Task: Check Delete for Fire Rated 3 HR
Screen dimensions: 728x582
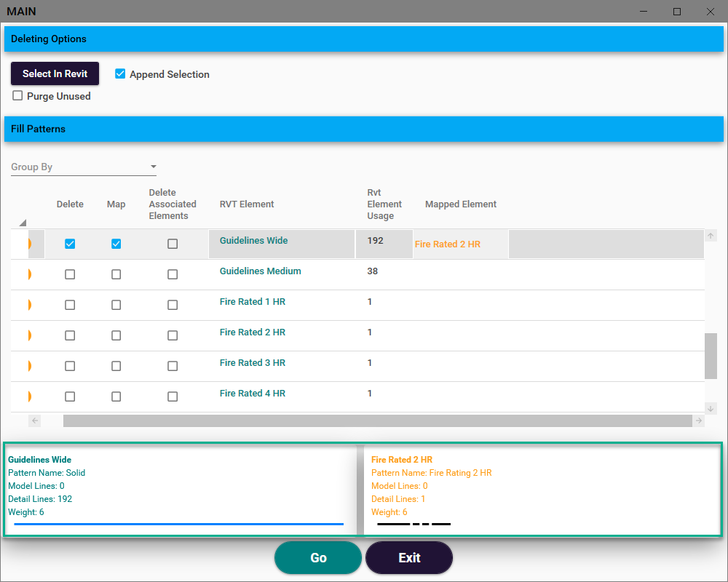Action: (70, 366)
